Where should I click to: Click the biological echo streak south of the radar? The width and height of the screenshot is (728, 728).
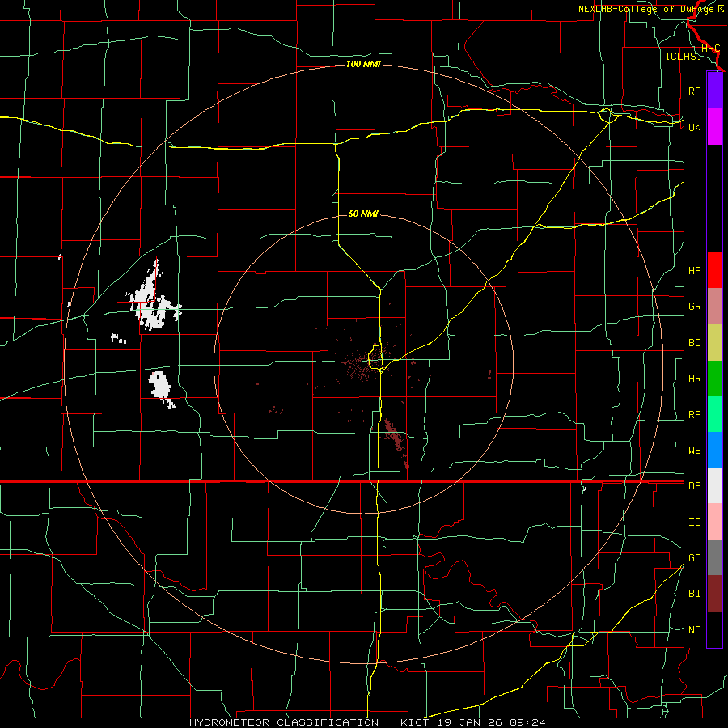pos(396,441)
